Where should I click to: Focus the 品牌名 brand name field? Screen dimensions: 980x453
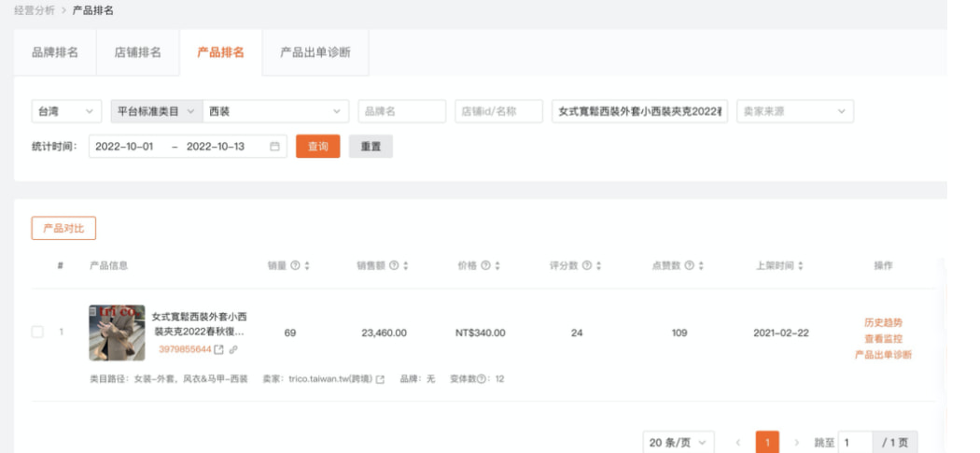click(402, 111)
